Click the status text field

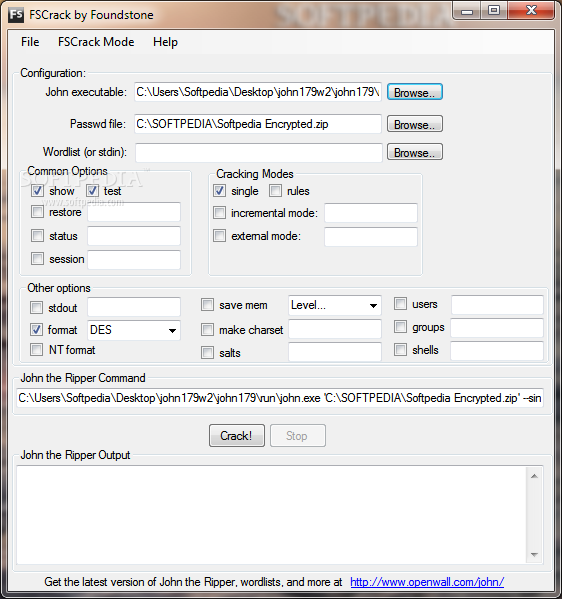134,236
